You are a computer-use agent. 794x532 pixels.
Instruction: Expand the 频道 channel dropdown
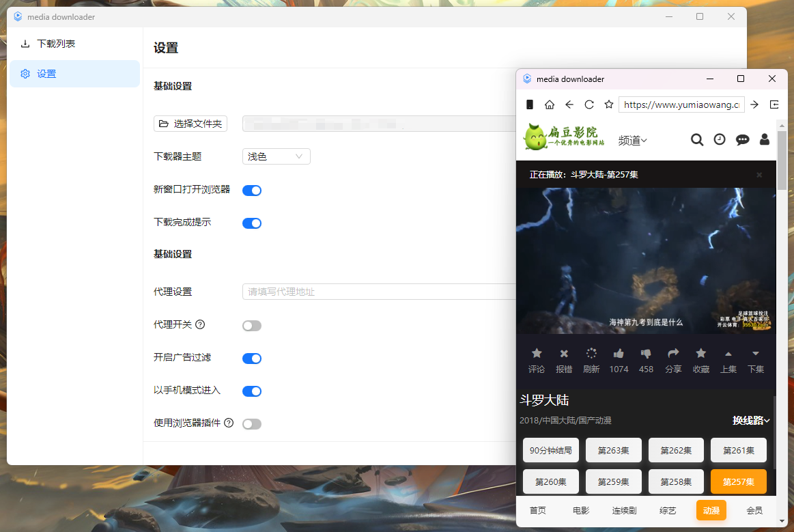[x=632, y=140]
